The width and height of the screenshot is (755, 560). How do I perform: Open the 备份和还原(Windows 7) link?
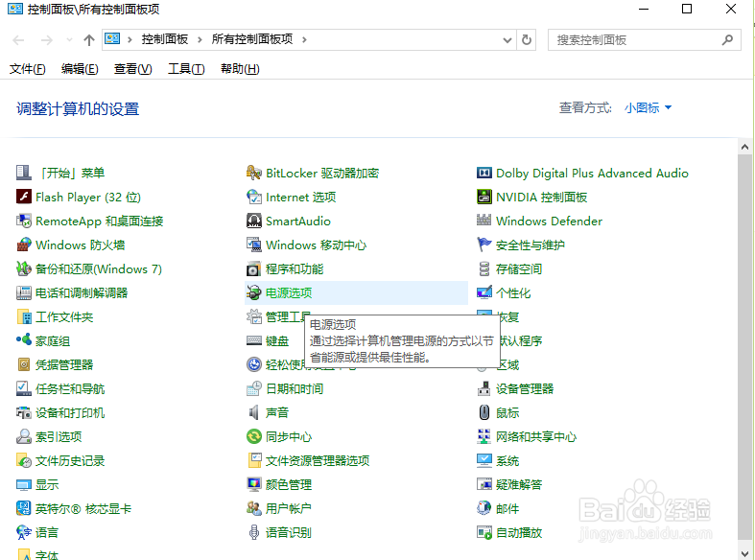click(x=99, y=268)
